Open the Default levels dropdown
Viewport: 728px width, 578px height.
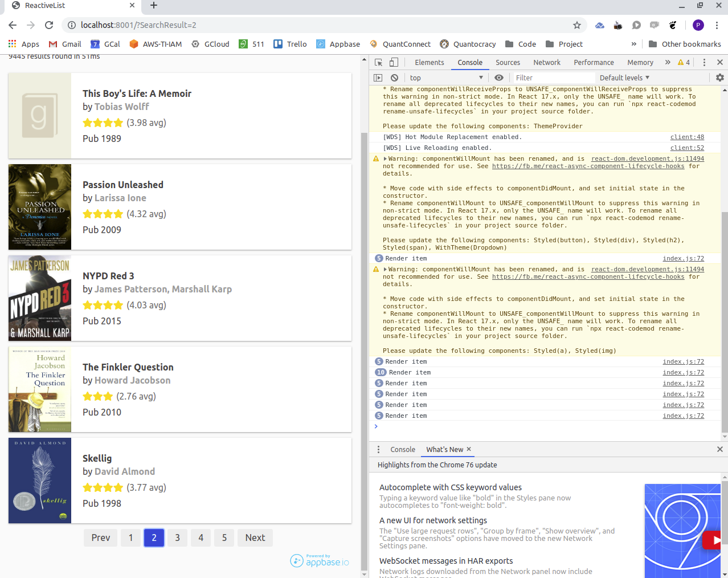(x=624, y=78)
